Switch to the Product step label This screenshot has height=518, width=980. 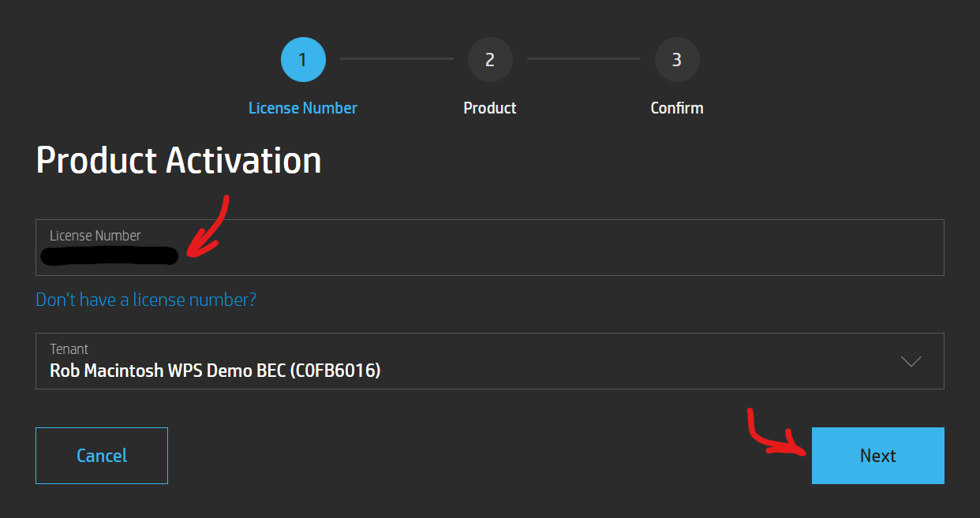coord(490,108)
